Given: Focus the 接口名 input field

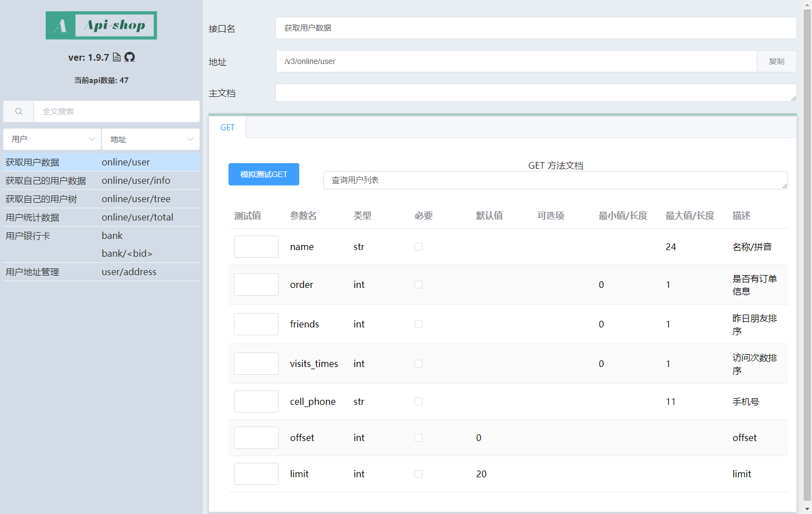Looking at the screenshot, I should point(536,28).
